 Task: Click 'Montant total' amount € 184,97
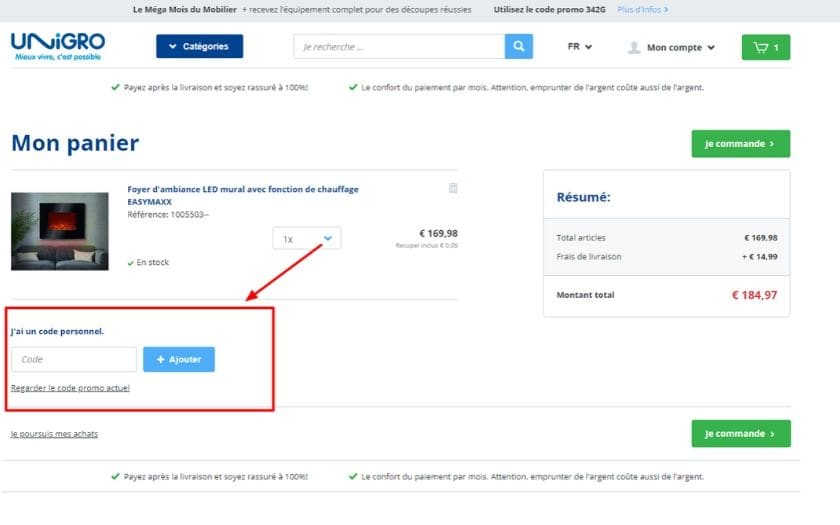[754, 295]
